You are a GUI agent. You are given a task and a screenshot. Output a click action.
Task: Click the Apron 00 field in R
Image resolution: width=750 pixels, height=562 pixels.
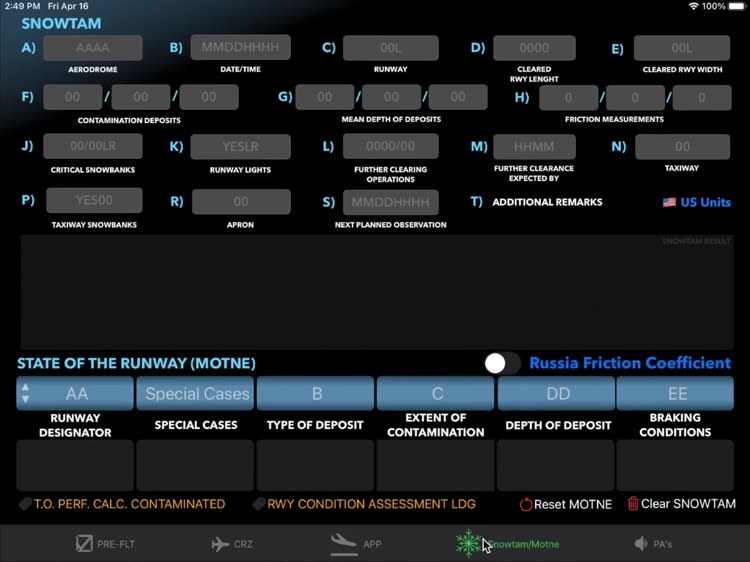(241, 201)
